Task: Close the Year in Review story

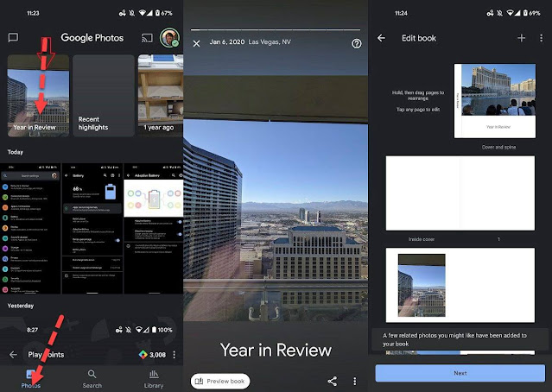Action: (196, 43)
